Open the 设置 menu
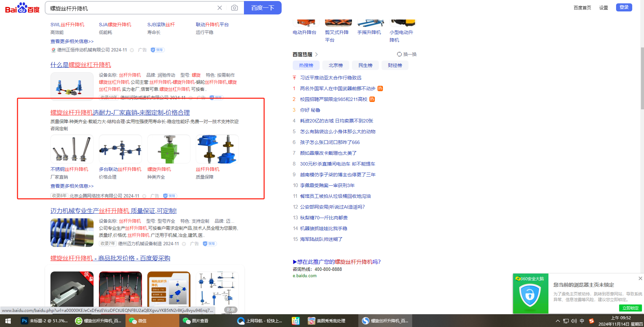The width and height of the screenshot is (644, 327). tap(604, 8)
